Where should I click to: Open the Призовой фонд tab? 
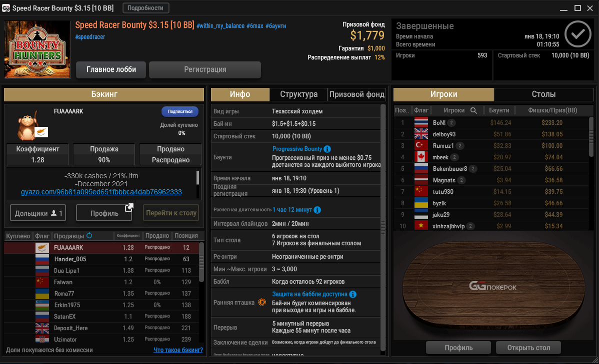[x=357, y=94]
